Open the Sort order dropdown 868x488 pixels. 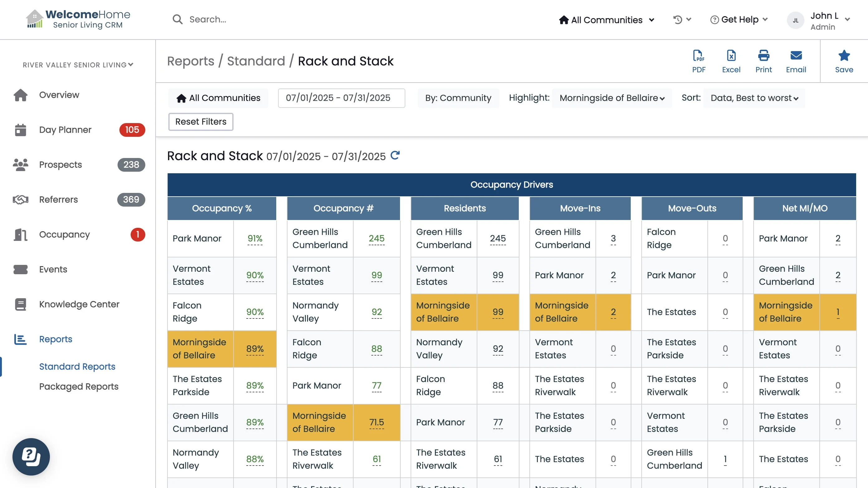click(x=754, y=98)
